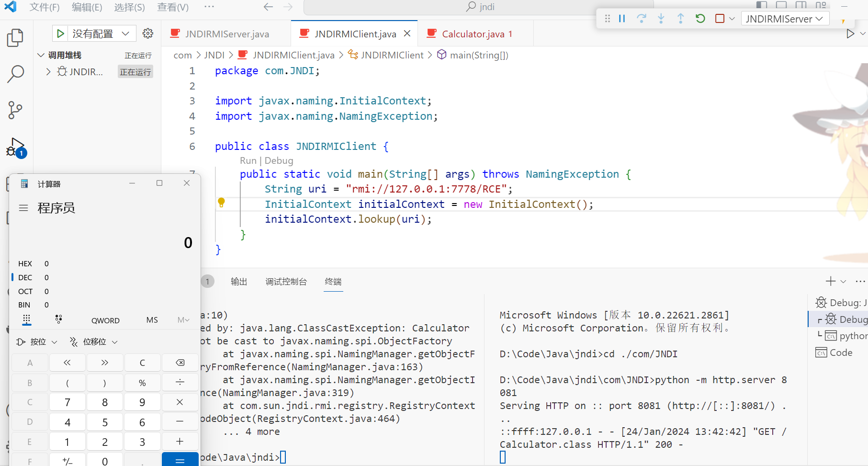Image resolution: width=868 pixels, height=466 pixels.
Task: Open the 按位 bitwise dropdown
Action: 37,342
